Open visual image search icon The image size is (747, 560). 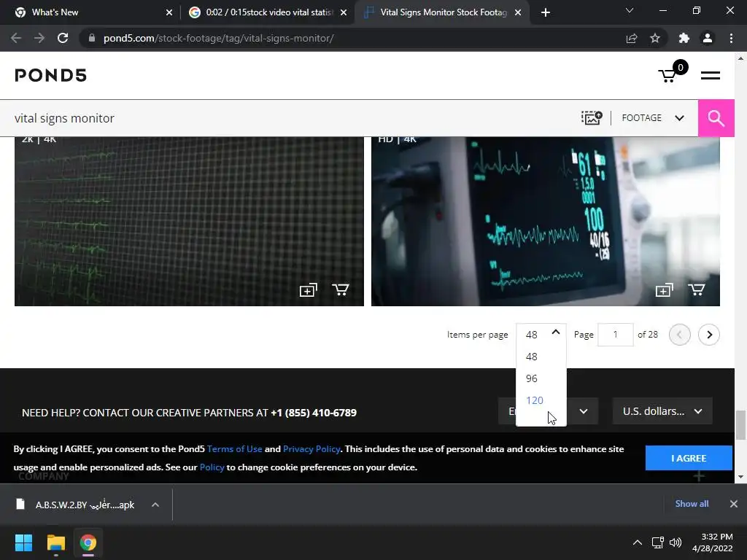coord(591,117)
